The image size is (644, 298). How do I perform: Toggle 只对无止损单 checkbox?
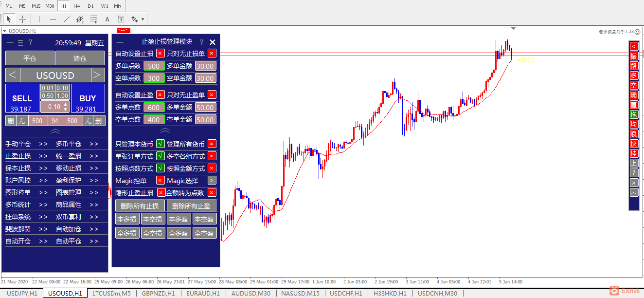pyautogui.click(x=212, y=54)
